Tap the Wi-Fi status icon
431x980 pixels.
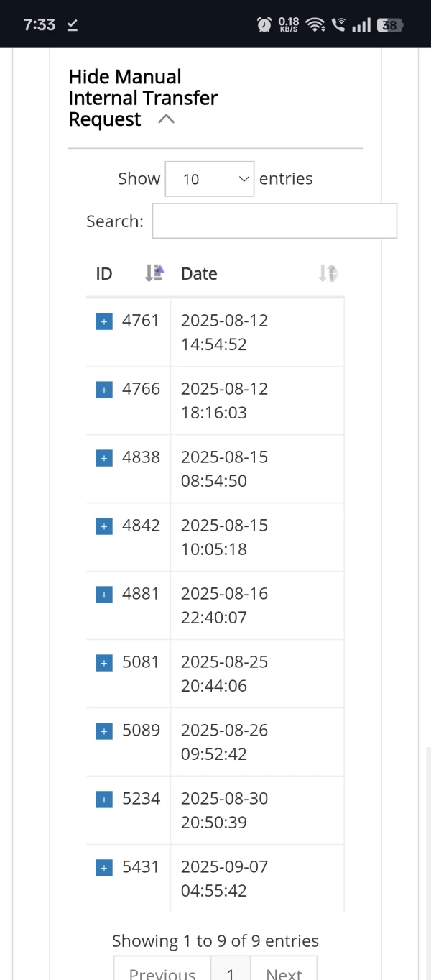tap(314, 25)
